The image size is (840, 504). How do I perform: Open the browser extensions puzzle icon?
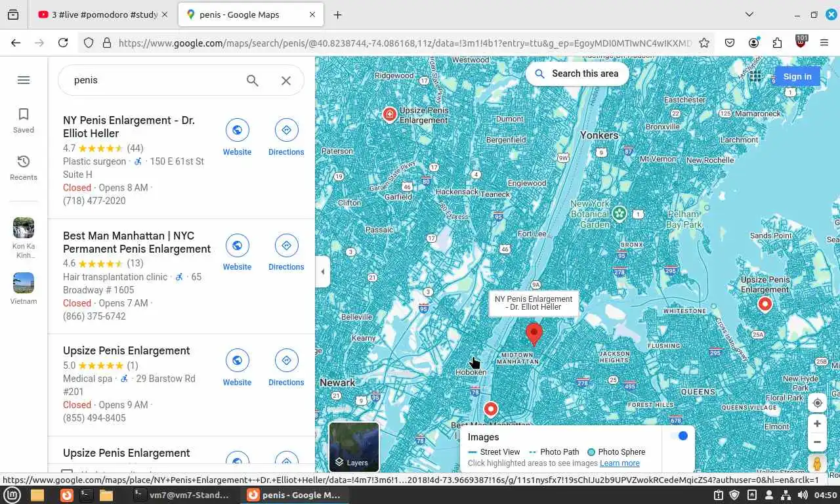[777, 43]
